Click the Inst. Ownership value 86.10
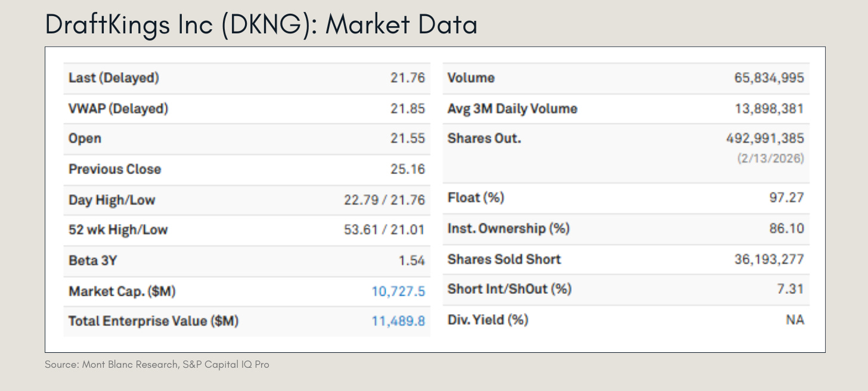This screenshot has width=868, height=391. [x=786, y=228]
